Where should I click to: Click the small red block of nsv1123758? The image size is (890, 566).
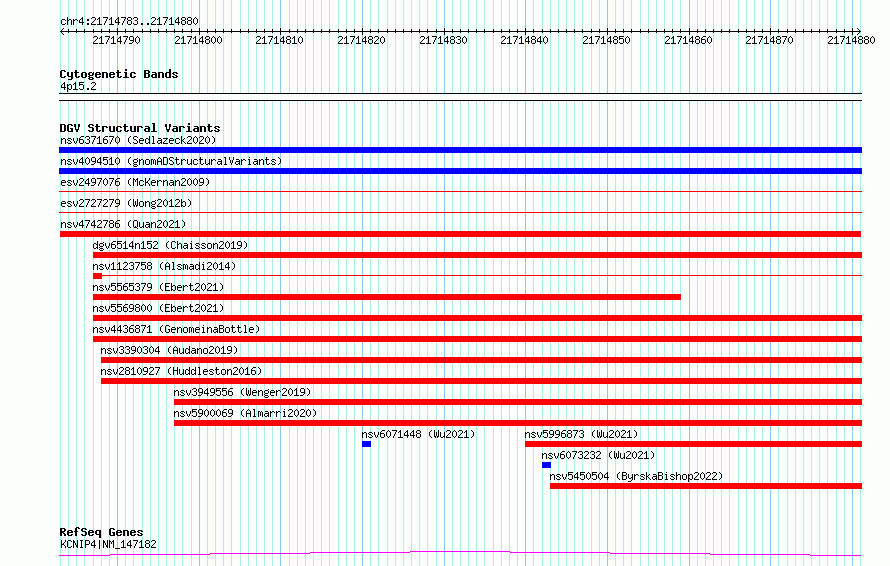point(98,276)
